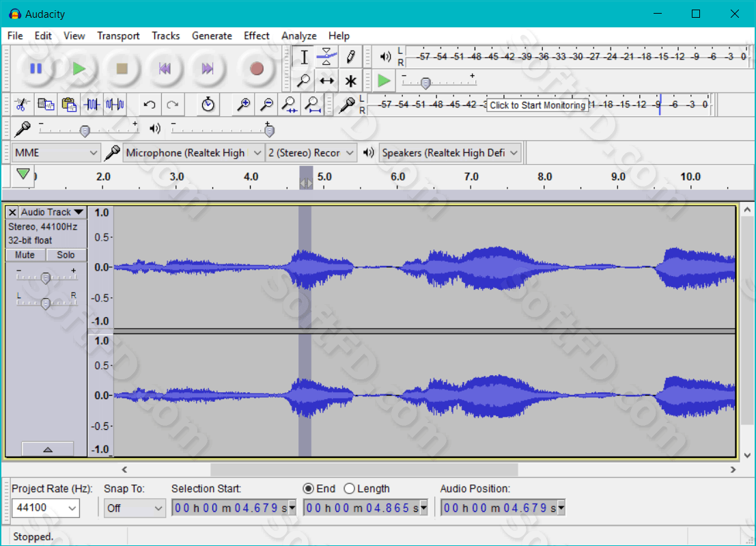Image resolution: width=756 pixels, height=546 pixels.
Task: Click the green timeline playhead triangle
Action: point(23,173)
